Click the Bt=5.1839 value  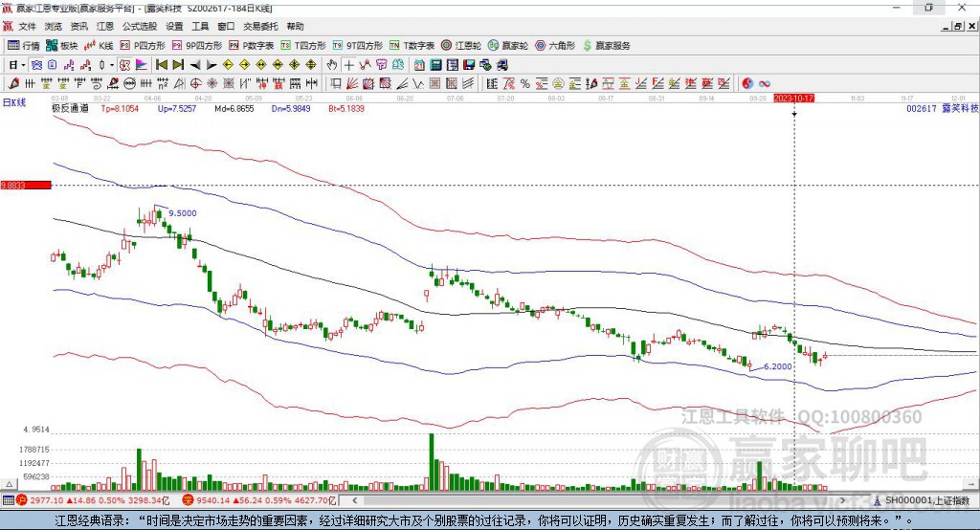point(346,108)
